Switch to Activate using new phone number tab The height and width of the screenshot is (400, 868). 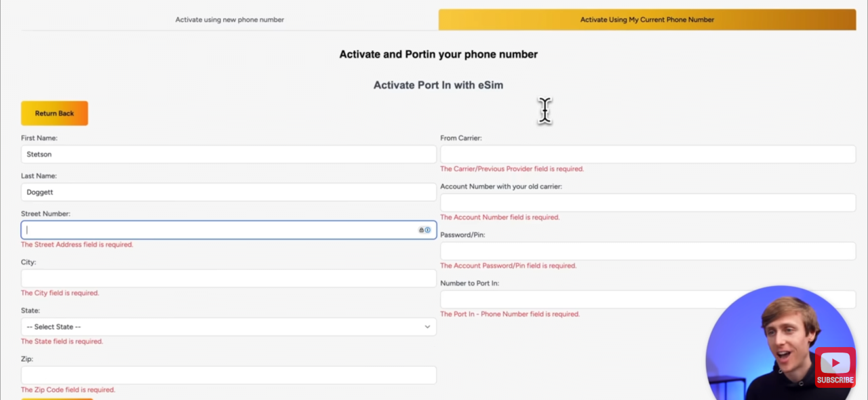click(x=229, y=20)
